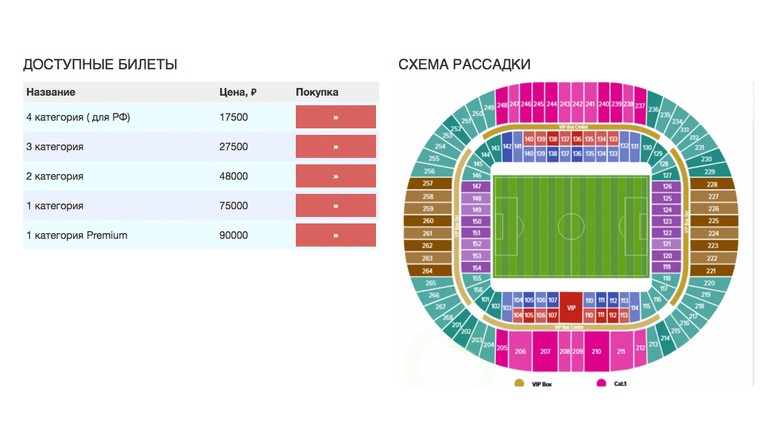Image resolution: width=770 pixels, height=434 pixels.
Task: Select purple sector 150 beside the pitch
Action: (x=477, y=220)
